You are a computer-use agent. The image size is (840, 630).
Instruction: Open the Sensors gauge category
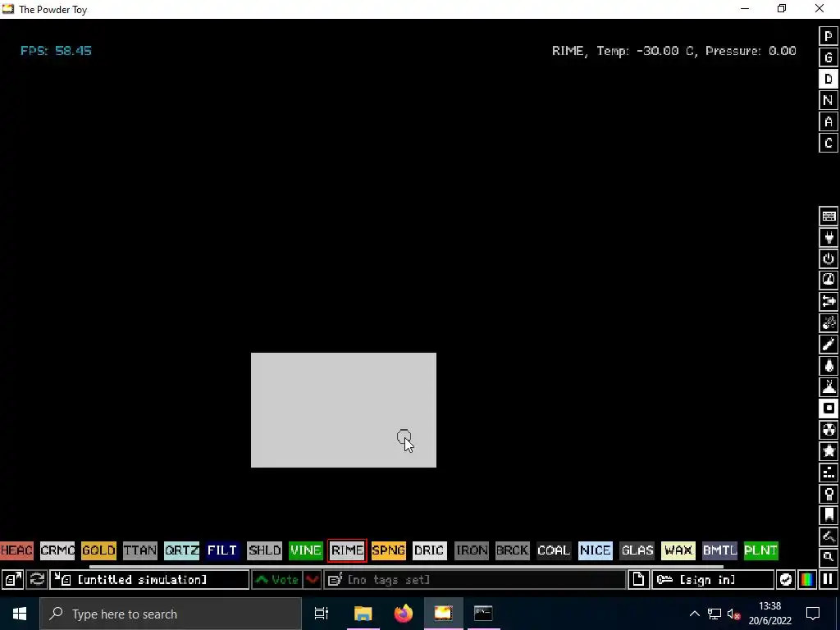829,281
